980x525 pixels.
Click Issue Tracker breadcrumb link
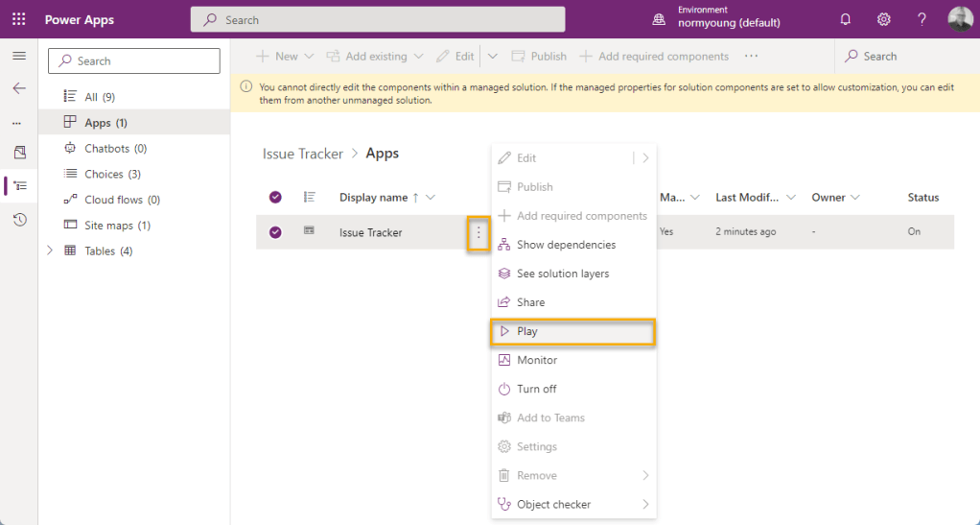[302, 154]
